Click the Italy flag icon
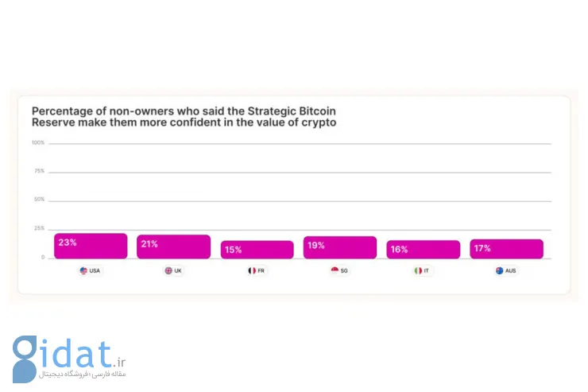The image size is (588, 392). (418, 270)
